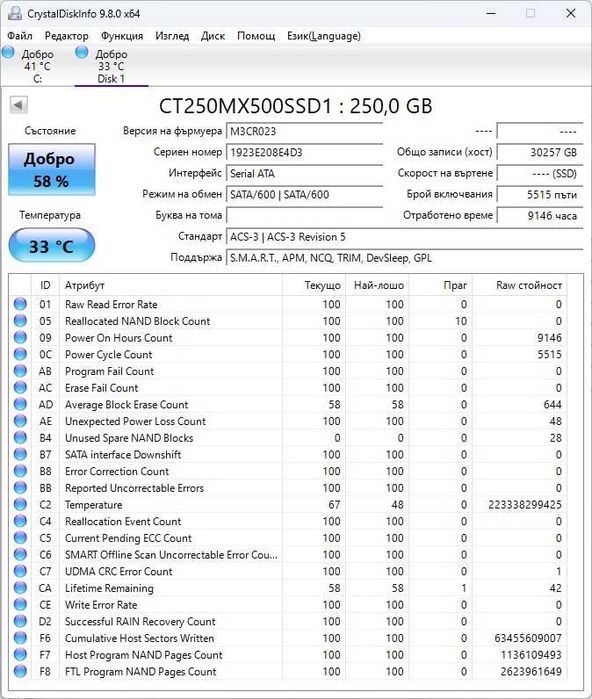Click status icon of SATA interface Downshift

(x=20, y=454)
